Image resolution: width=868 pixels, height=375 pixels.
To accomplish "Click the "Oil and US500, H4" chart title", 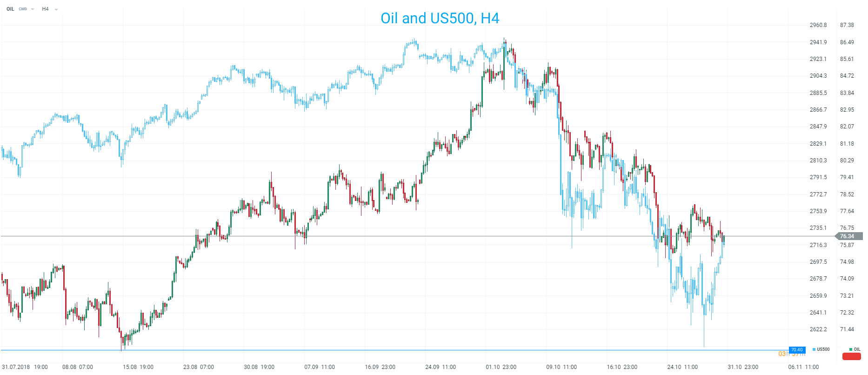I will (x=440, y=18).
